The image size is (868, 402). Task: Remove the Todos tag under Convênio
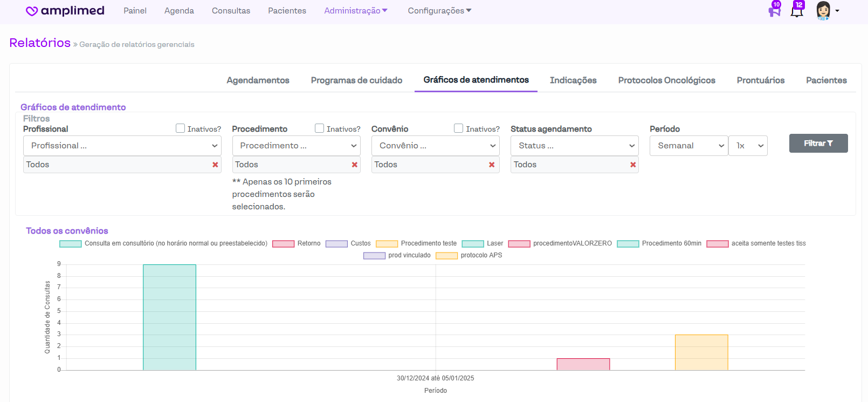click(x=492, y=165)
